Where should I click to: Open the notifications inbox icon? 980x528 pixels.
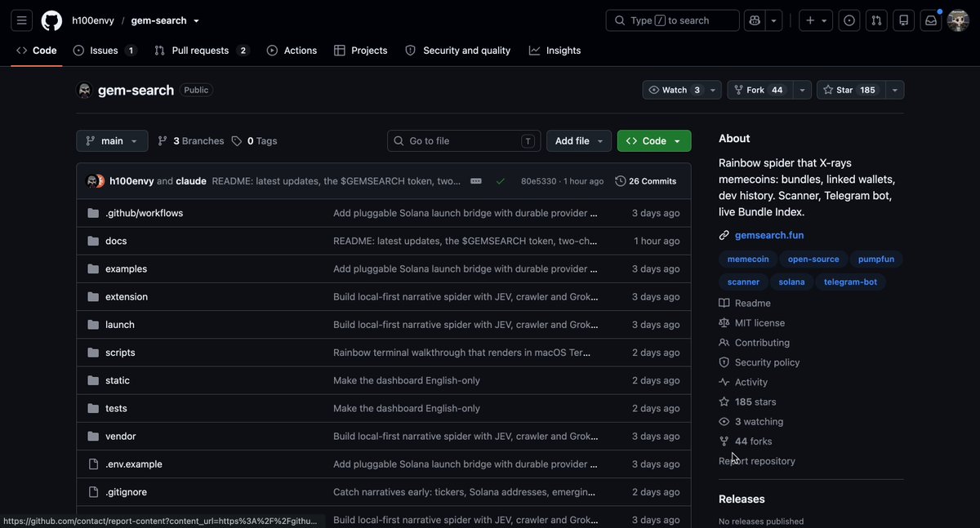pyautogui.click(x=931, y=20)
